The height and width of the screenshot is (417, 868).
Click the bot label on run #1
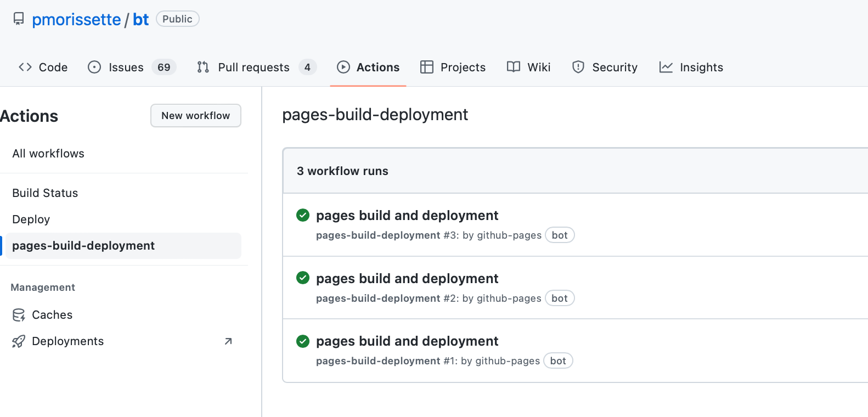pyautogui.click(x=558, y=360)
